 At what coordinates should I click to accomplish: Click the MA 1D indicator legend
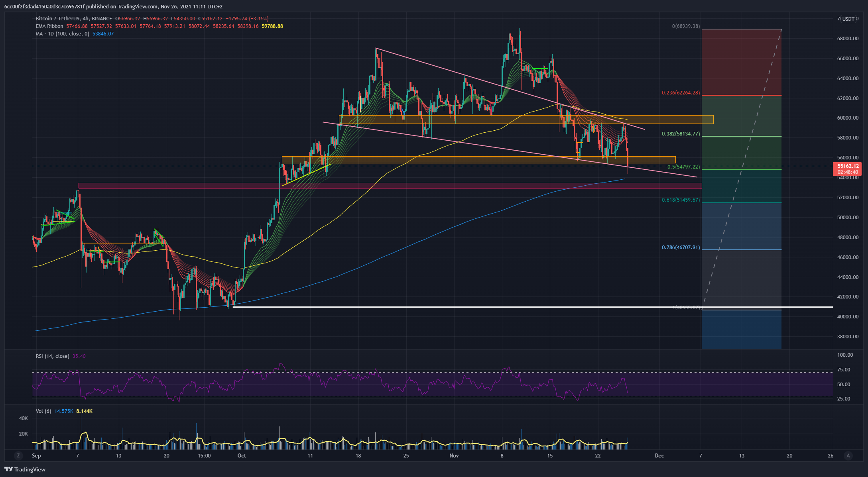pos(63,34)
